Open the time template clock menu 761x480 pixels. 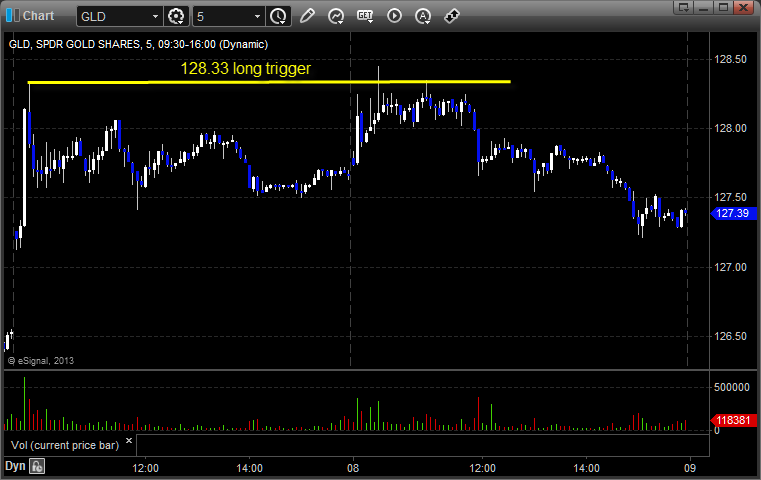[x=278, y=17]
